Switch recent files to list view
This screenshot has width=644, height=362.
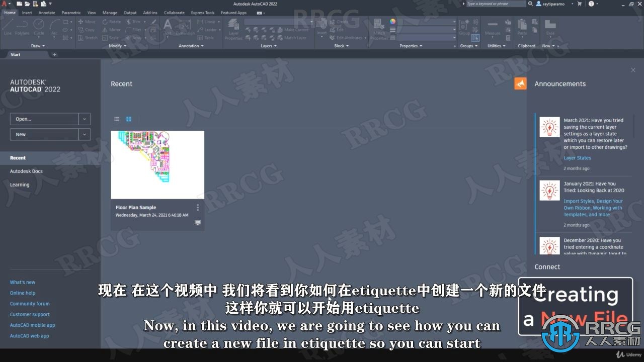[117, 119]
